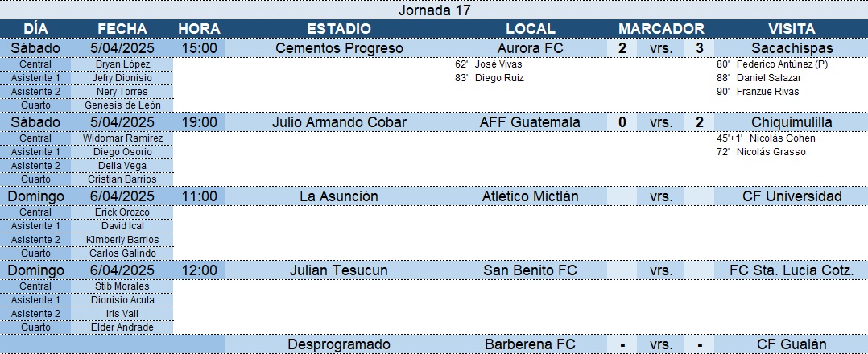868x354 pixels.
Task: Click the AFF Guatemala team cell
Action: coord(531,122)
